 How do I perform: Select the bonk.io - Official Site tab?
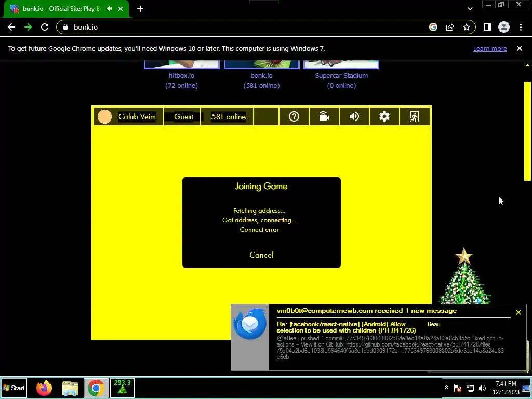(x=66, y=9)
